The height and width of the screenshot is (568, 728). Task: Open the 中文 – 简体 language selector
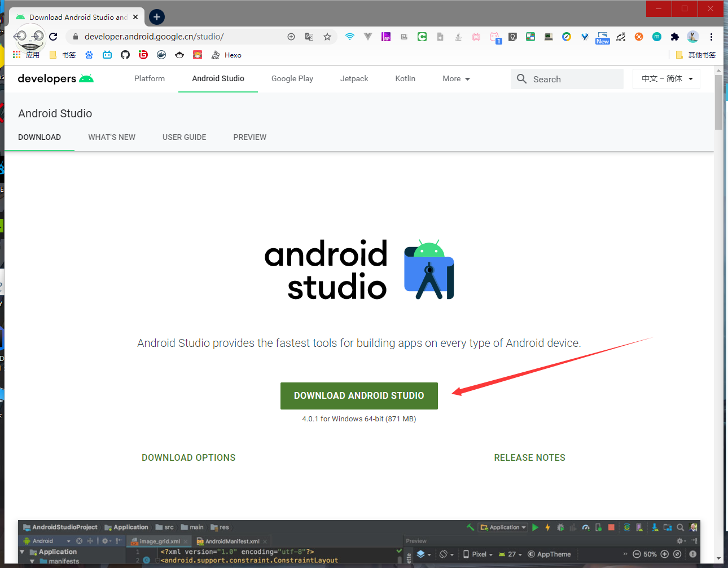tap(666, 79)
